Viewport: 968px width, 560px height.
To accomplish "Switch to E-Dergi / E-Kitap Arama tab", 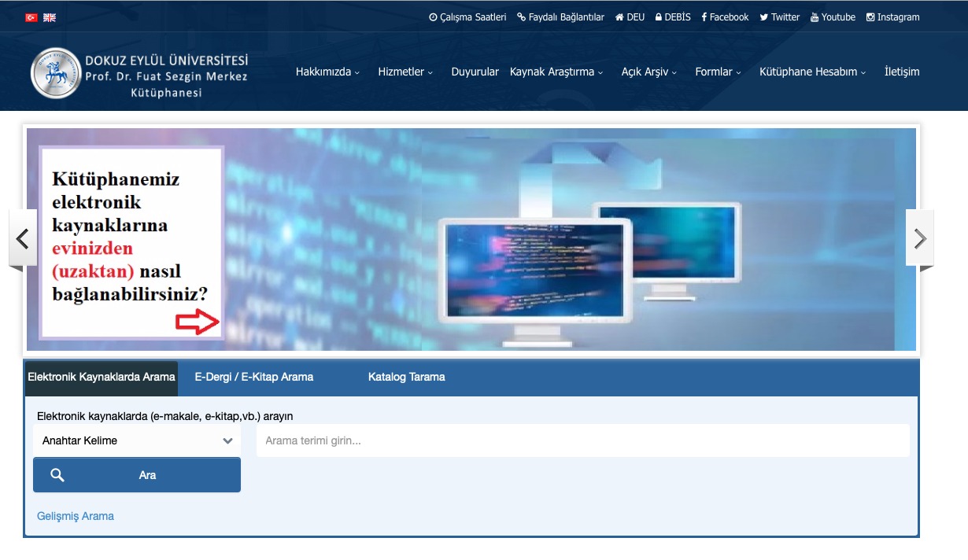I will tap(254, 377).
